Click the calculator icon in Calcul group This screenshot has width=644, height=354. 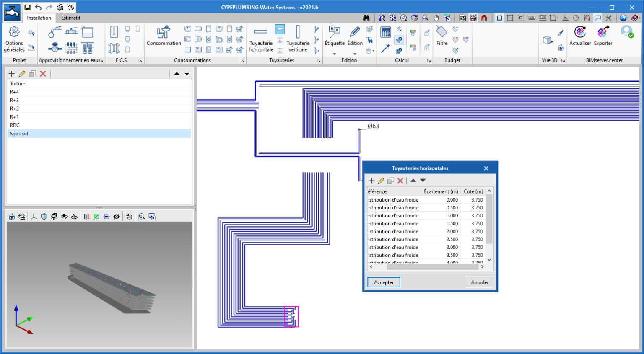pyautogui.click(x=385, y=32)
